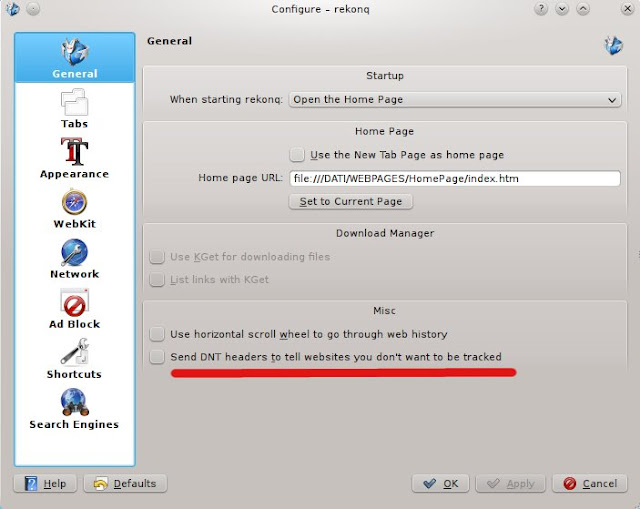
Task: Click the maximize arrow in titlebar
Action: [x=583, y=9]
